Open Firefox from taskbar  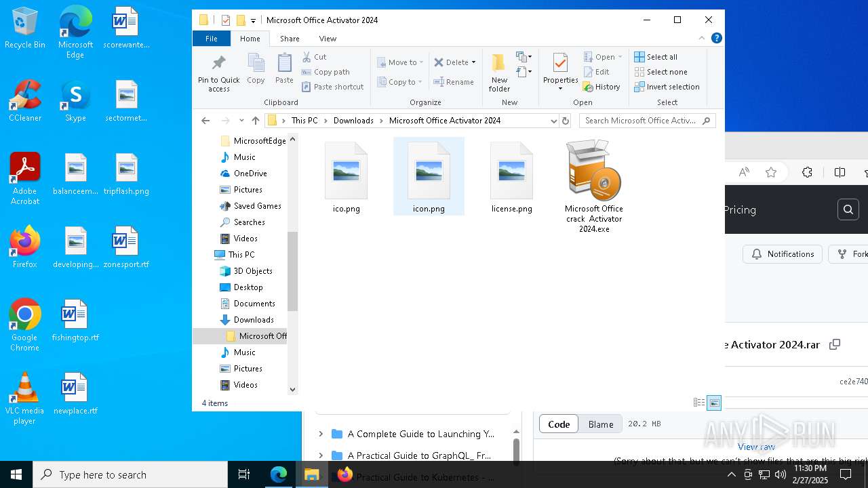click(345, 474)
